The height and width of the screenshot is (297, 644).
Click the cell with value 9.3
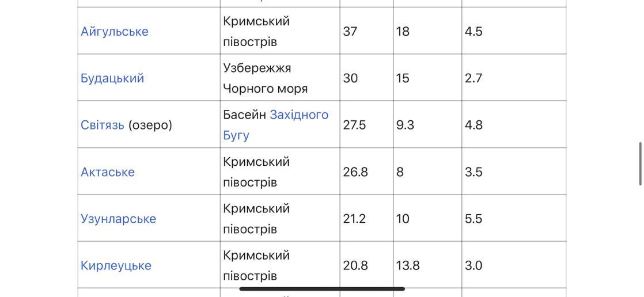(427, 125)
